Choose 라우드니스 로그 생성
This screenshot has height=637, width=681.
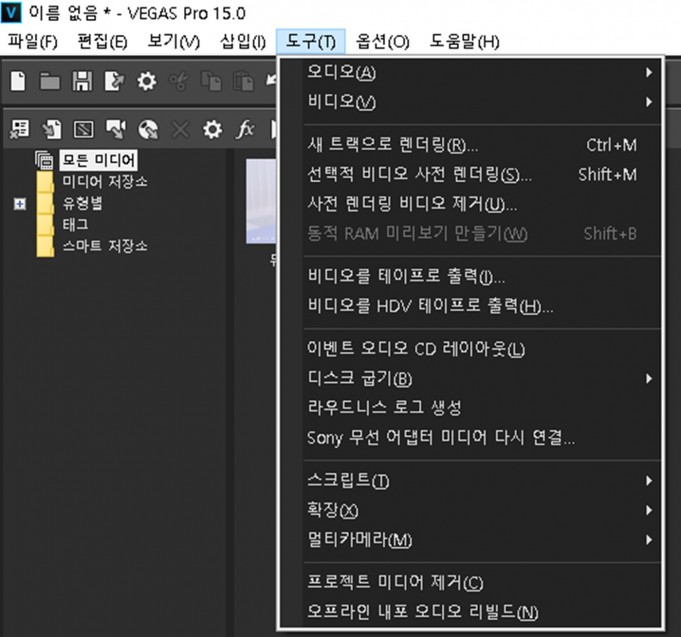(x=482, y=407)
